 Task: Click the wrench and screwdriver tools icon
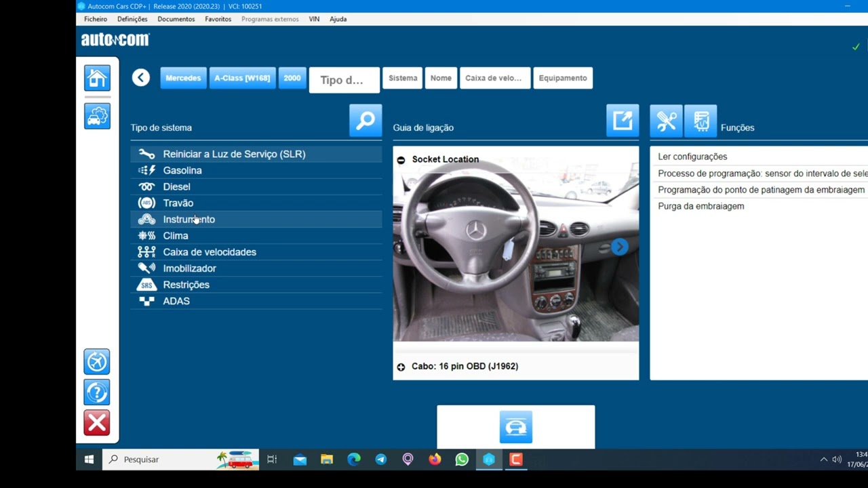666,121
